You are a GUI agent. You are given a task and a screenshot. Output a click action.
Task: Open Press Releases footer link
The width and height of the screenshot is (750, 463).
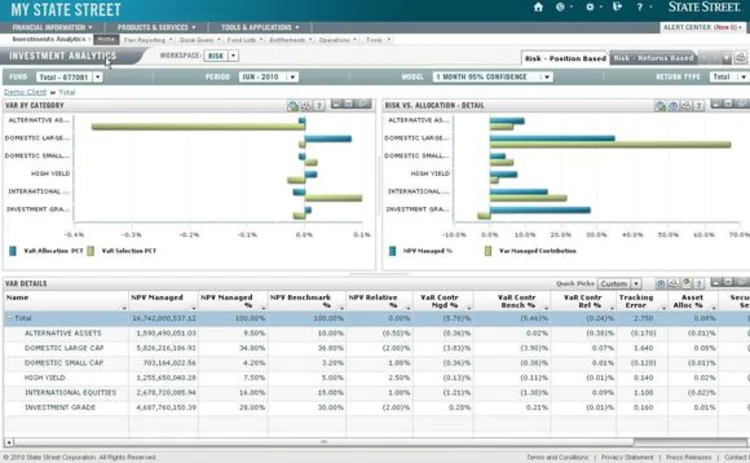(688, 457)
